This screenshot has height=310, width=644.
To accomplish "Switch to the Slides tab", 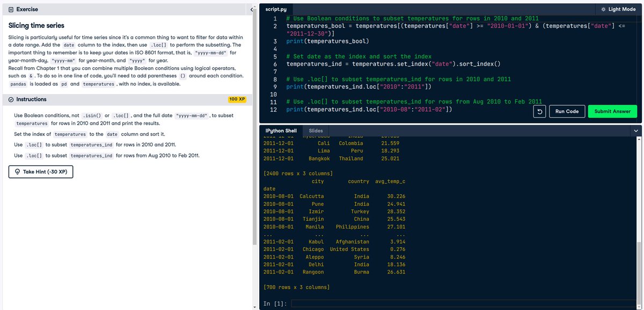I will coord(316,130).
